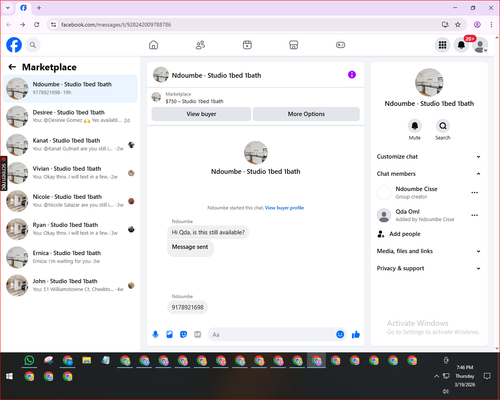500x400 pixels.
Task: Open the Notifications bell with red badge
Action: pos(461,45)
